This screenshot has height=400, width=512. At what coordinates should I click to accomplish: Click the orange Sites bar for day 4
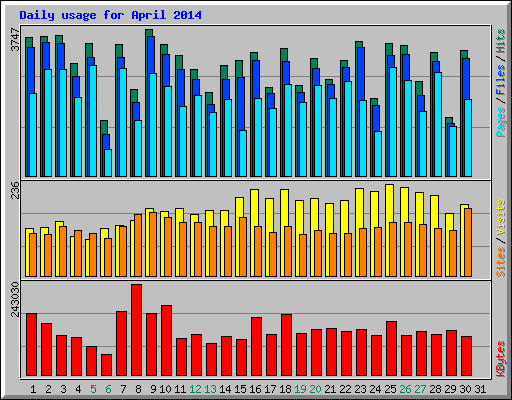click(x=78, y=253)
